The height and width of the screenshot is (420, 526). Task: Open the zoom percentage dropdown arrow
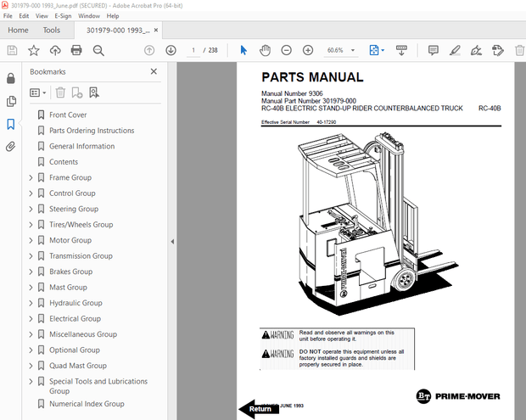pyautogui.click(x=353, y=50)
